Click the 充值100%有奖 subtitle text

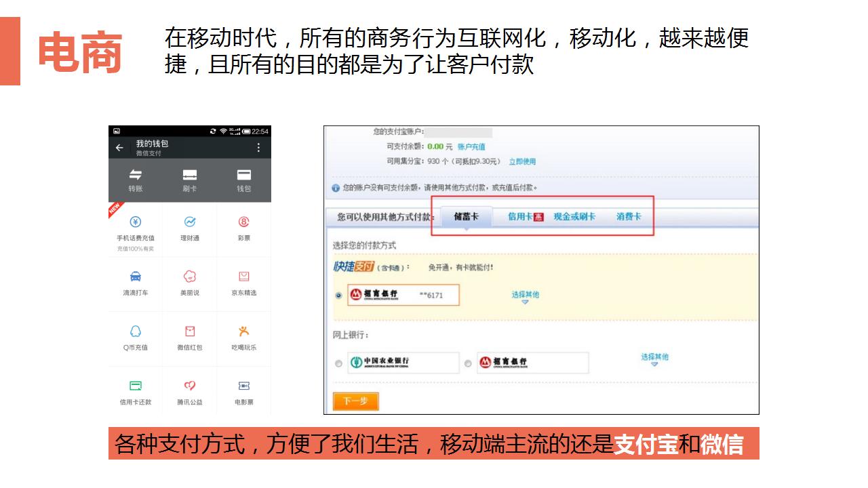(x=136, y=249)
